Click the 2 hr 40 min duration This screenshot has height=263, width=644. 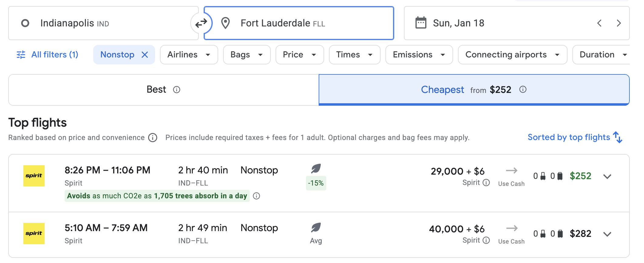[x=203, y=170]
